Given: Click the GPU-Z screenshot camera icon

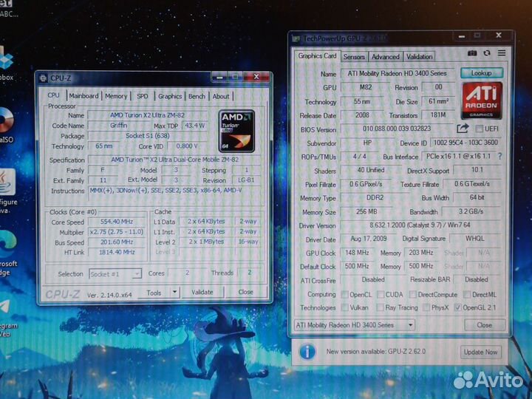Looking at the screenshot, I should [473, 54].
